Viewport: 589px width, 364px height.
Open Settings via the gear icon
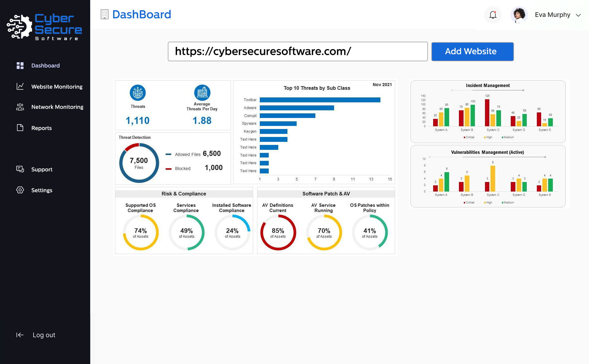pos(20,190)
